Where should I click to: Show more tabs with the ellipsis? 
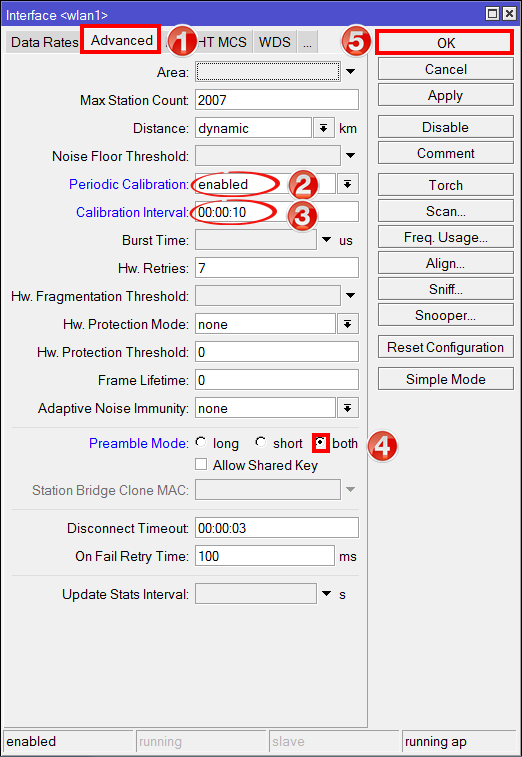(x=307, y=42)
